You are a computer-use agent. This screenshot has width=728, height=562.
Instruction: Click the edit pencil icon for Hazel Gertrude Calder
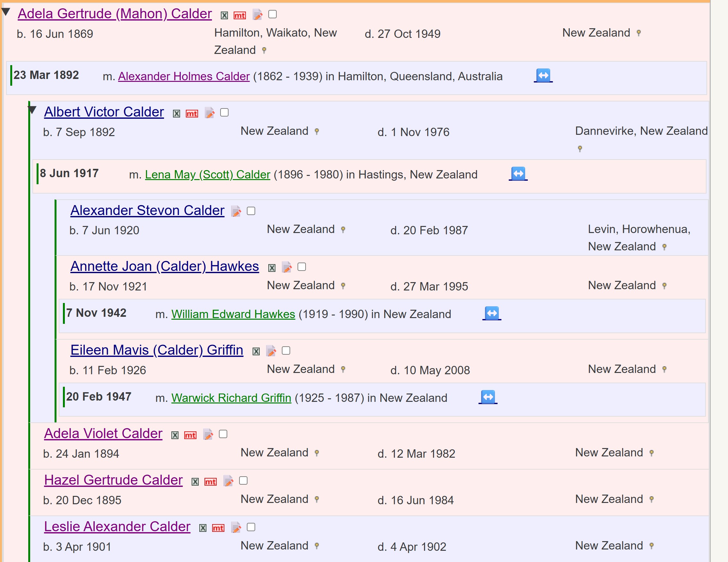[x=228, y=481]
